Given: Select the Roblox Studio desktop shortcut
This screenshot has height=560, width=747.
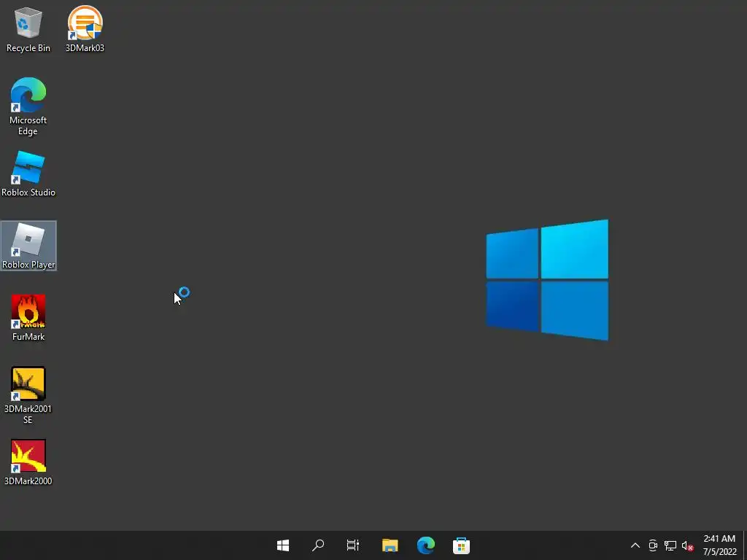Looking at the screenshot, I should coord(28,174).
